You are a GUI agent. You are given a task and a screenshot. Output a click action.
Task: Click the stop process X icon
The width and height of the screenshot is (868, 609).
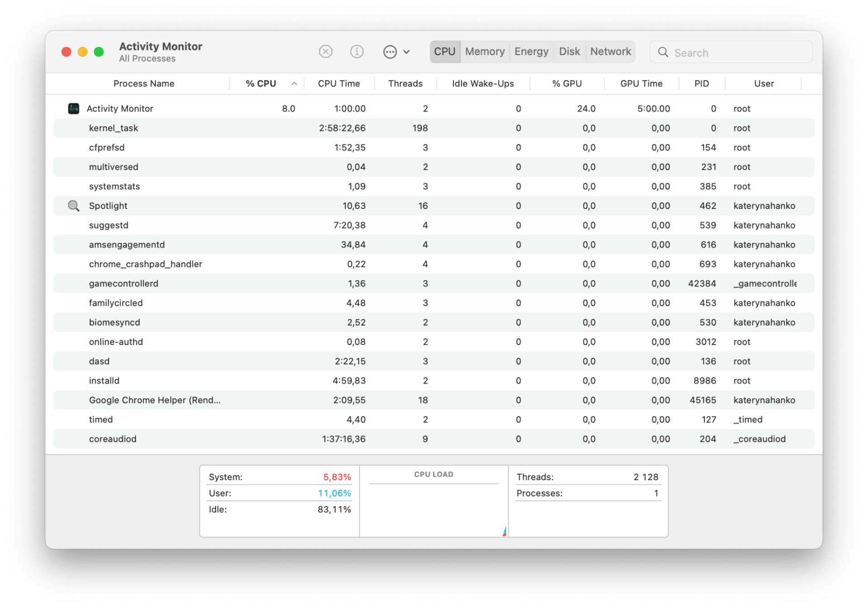coord(325,52)
